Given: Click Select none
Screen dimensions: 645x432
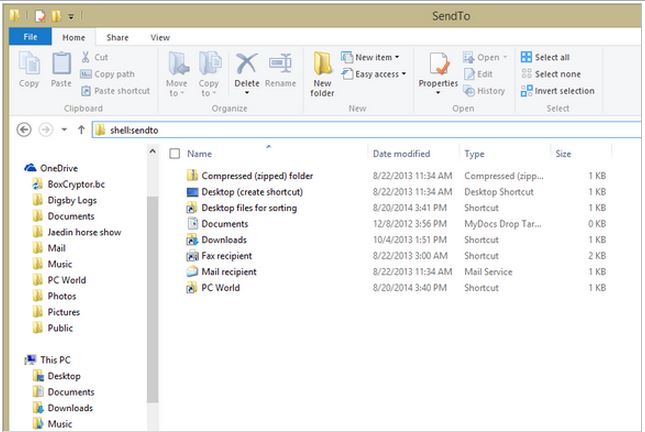Looking at the screenshot, I should 551,74.
